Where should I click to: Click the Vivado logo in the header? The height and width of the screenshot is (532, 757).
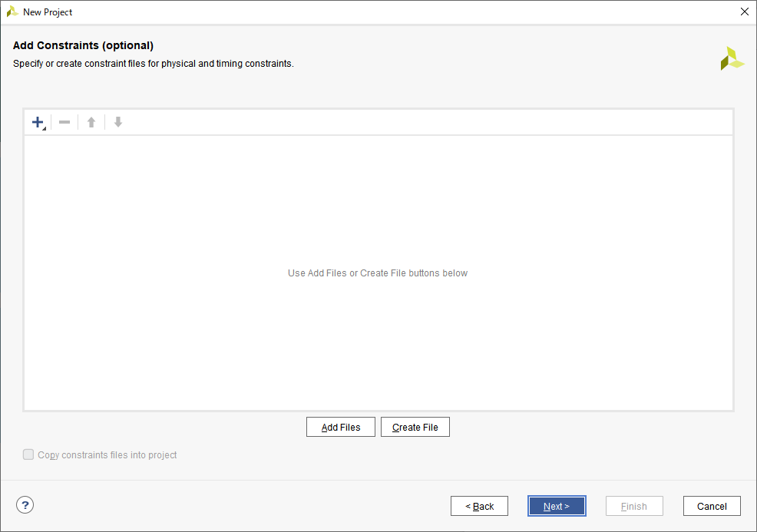[732, 59]
